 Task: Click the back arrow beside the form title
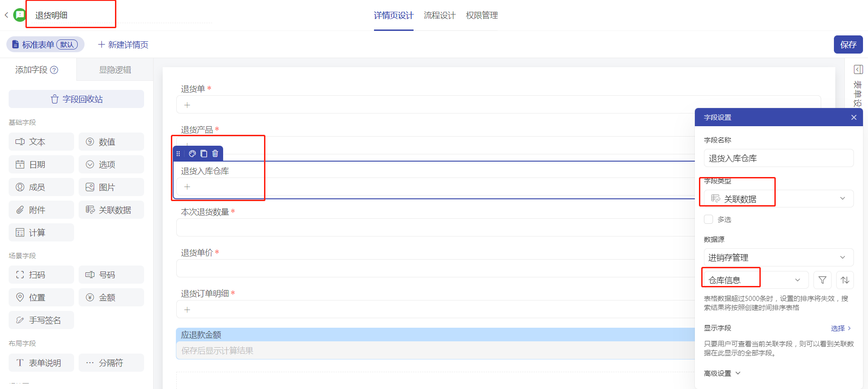coord(6,15)
